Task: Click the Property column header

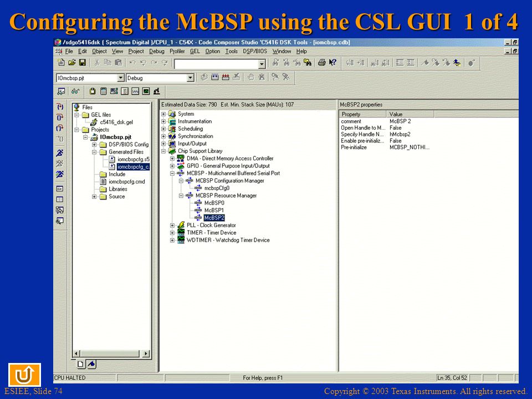Action: coord(362,114)
